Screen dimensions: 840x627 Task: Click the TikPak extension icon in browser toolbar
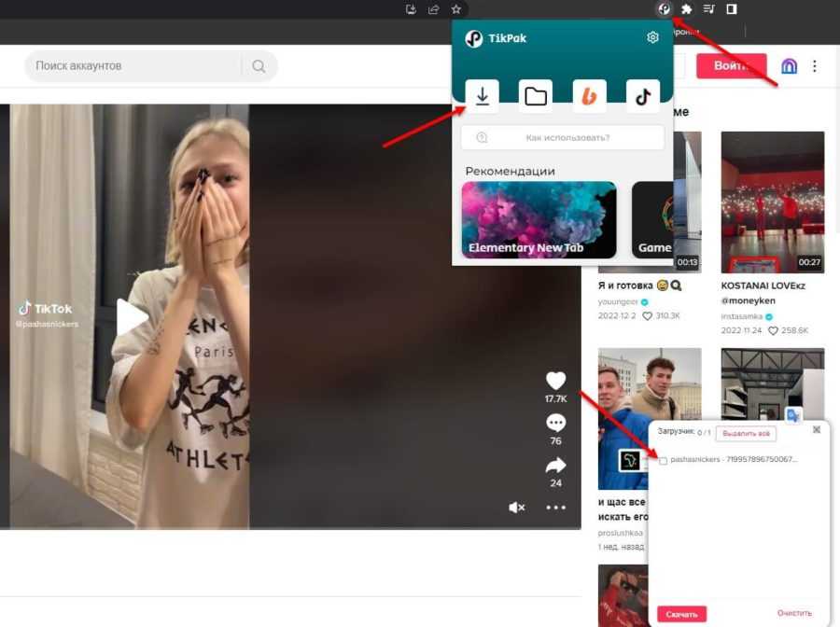[664, 9]
